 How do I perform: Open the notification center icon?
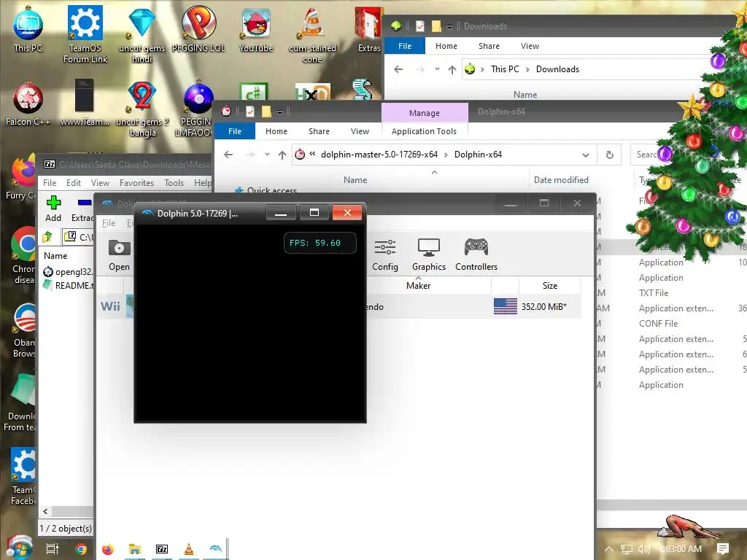click(x=723, y=549)
